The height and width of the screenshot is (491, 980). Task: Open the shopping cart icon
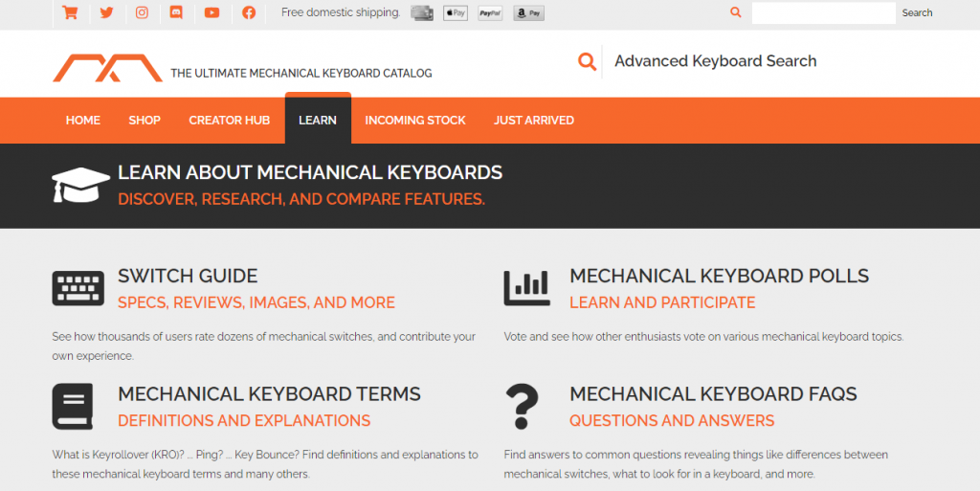70,12
